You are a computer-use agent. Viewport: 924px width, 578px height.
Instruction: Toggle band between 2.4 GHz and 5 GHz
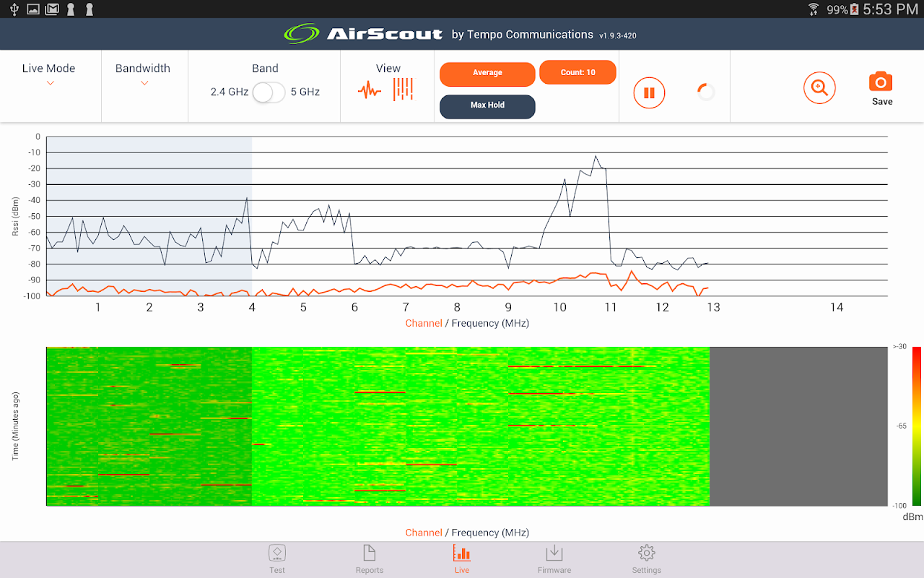coord(269,92)
